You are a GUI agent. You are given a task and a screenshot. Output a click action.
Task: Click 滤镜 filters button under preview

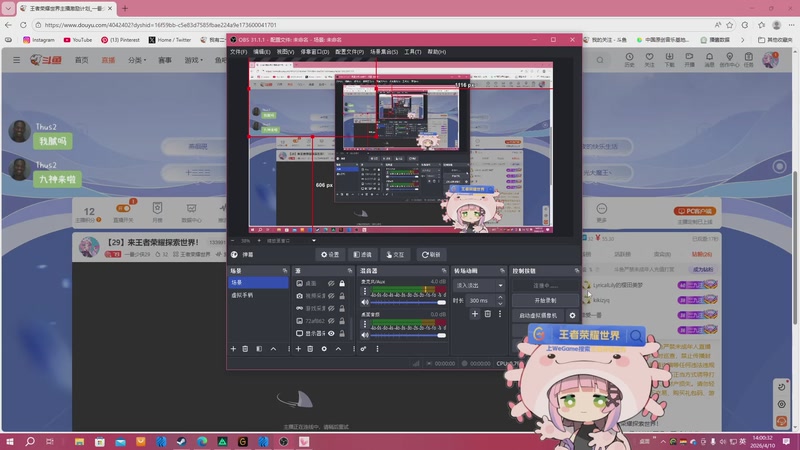(x=363, y=255)
